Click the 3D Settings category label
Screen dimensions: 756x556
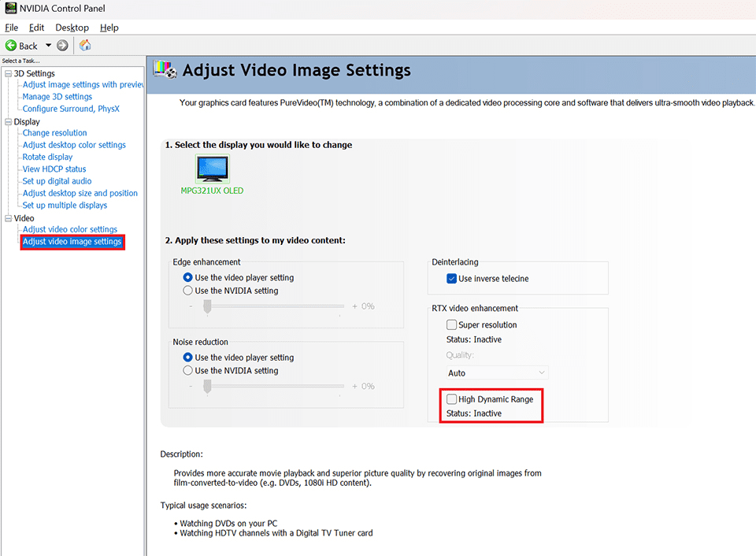(x=34, y=73)
